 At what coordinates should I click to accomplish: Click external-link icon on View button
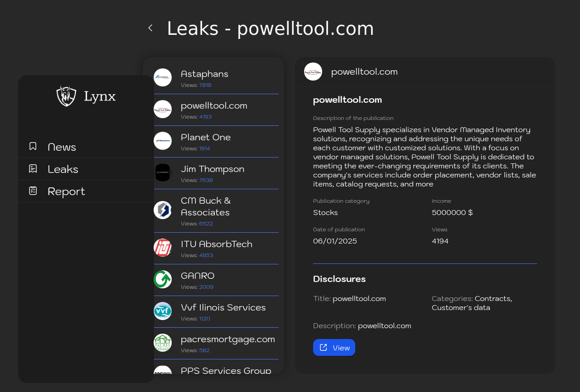click(324, 347)
